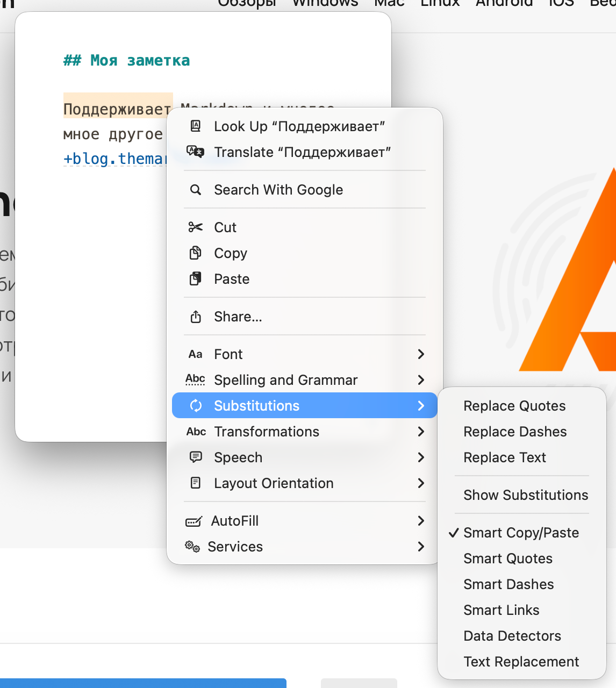This screenshot has width=616, height=688.
Task: Click the Spelling and Grammar menu item
Action: 285,380
